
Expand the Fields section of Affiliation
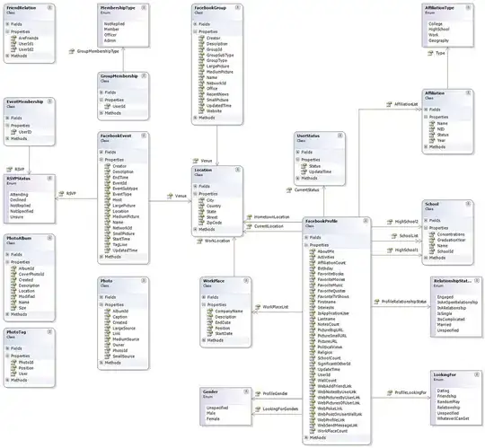(426, 110)
